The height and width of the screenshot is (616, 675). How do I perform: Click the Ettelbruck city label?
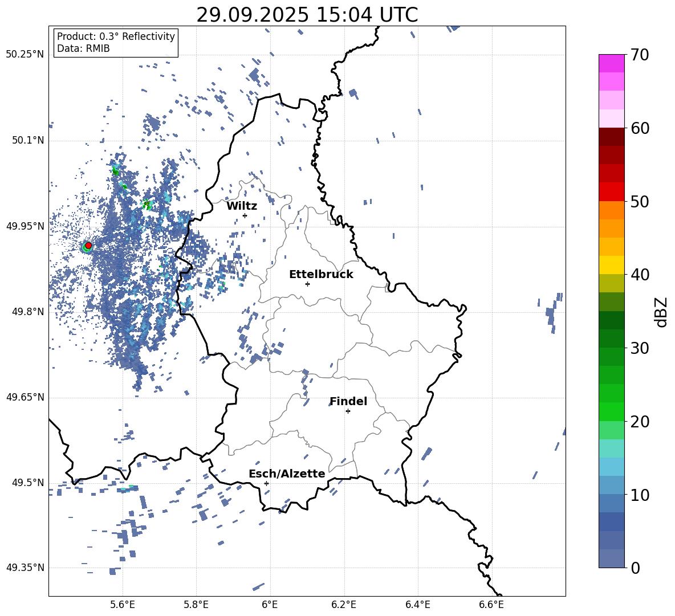[321, 275]
